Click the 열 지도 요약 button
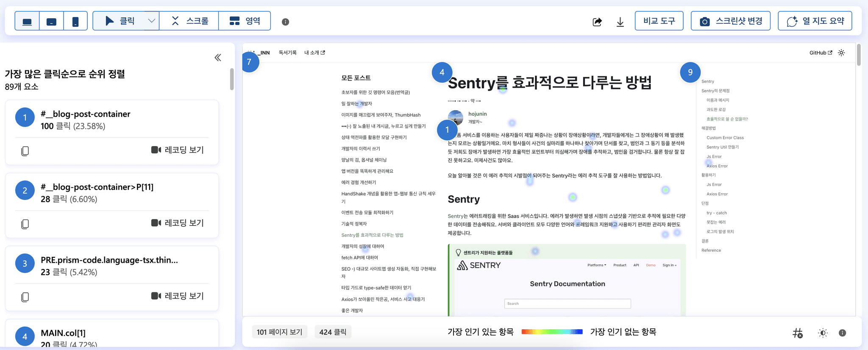 tap(815, 21)
